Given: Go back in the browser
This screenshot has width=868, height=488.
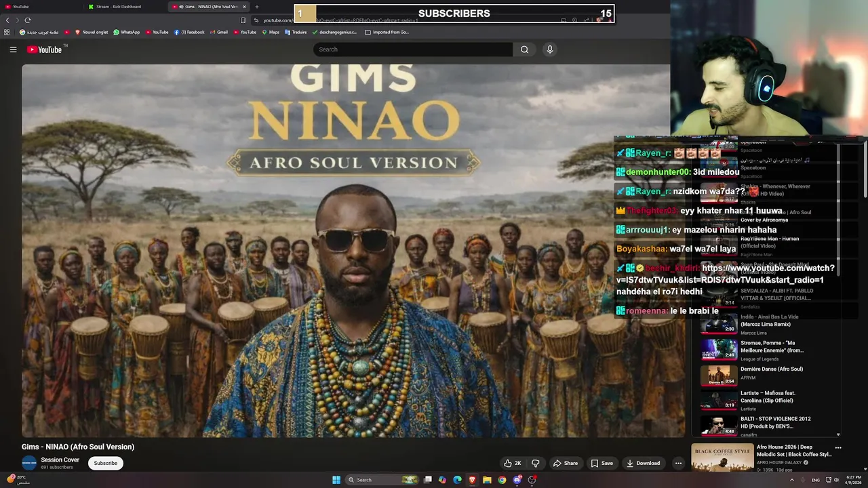Looking at the screenshot, I should (7, 20).
